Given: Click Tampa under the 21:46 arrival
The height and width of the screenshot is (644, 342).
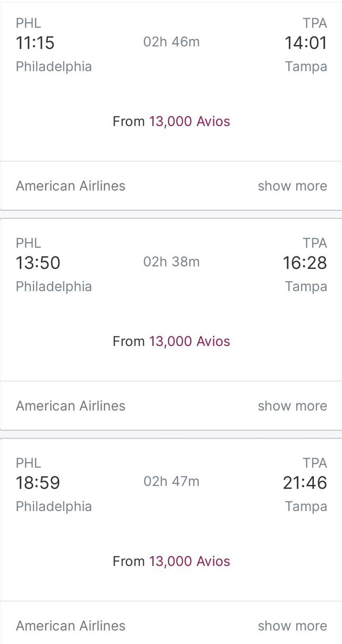Looking at the screenshot, I should point(305,506).
